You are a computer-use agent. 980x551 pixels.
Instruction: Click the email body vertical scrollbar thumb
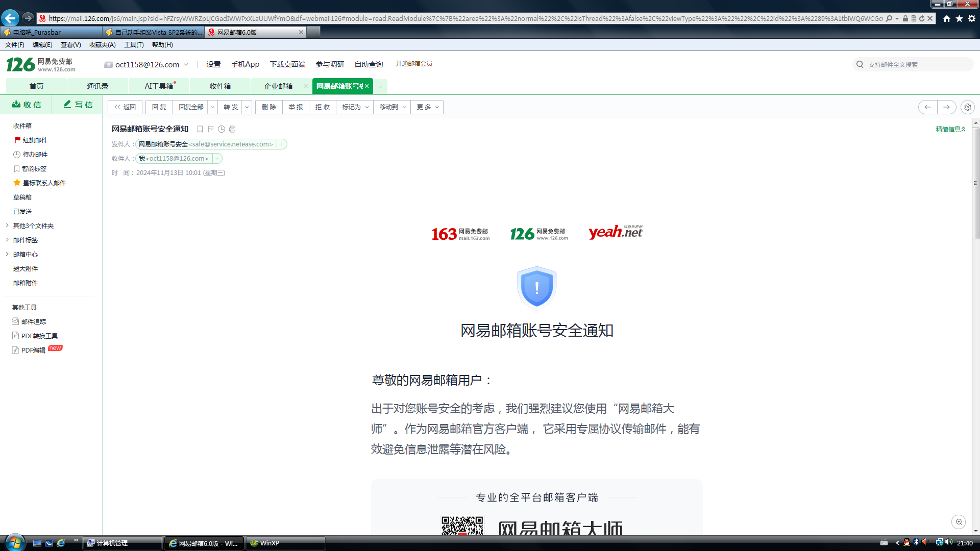(976, 183)
